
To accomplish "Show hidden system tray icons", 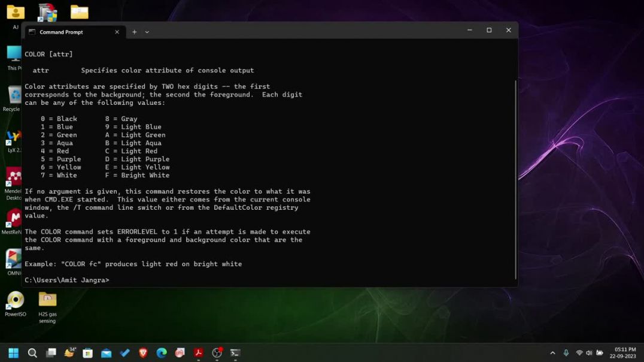I will pos(553,353).
